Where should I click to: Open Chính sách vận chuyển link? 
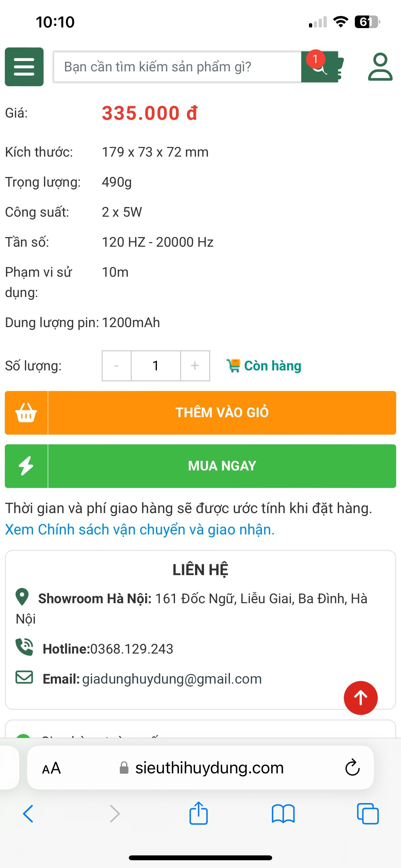[140, 529]
